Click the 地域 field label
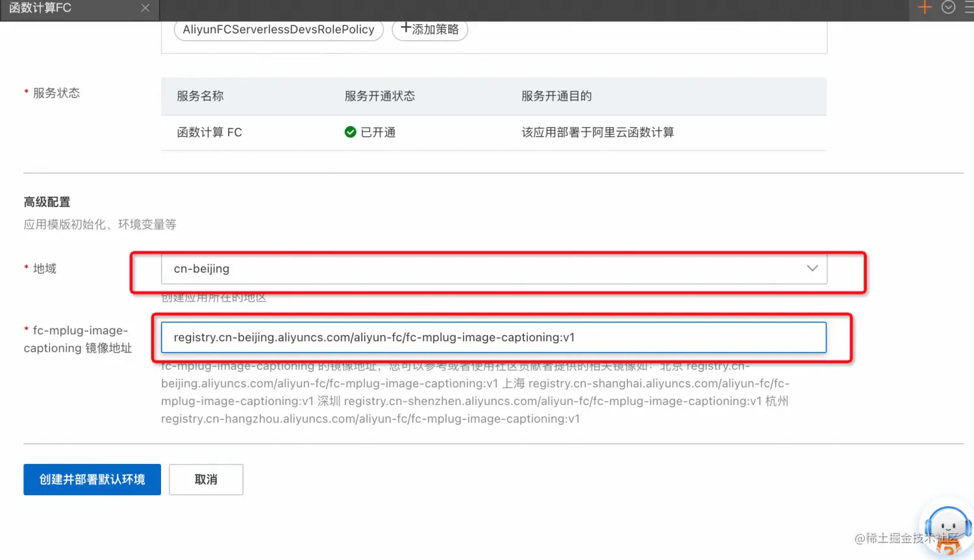Viewport: 974px width, 560px height. coord(45,269)
